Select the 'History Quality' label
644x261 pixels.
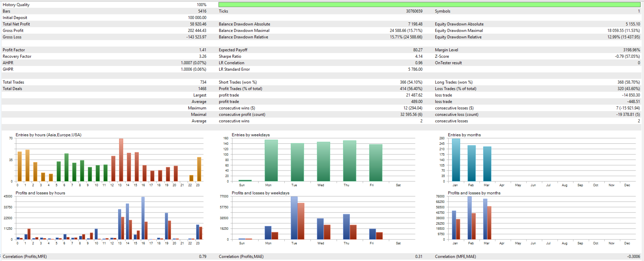16,5
